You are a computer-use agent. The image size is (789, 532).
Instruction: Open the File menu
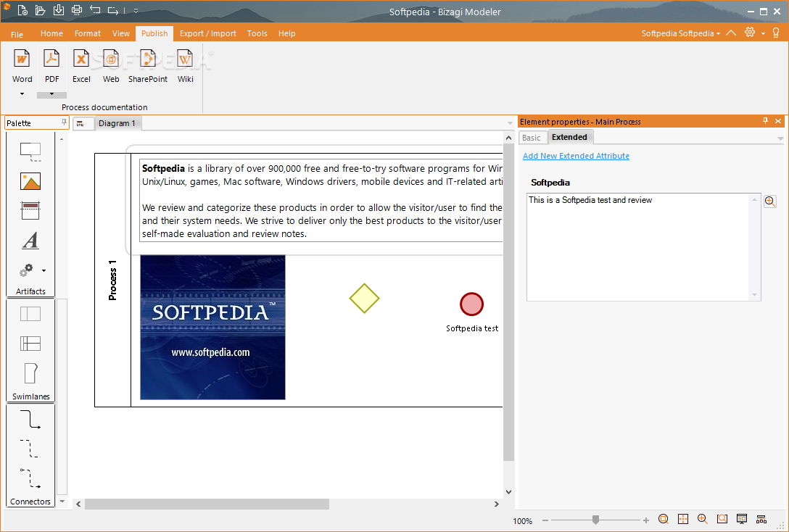coord(17,34)
